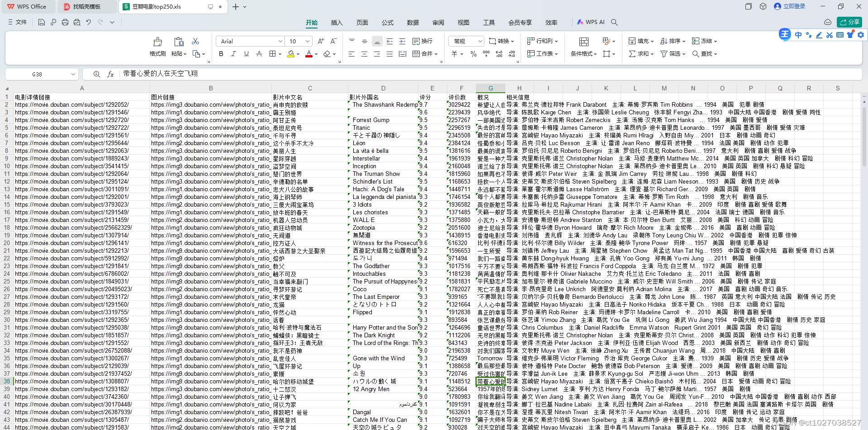This screenshot has width=868, height=430.
Task: Open the 公式 ribbon tab
Action: click(x=387, y=23)
